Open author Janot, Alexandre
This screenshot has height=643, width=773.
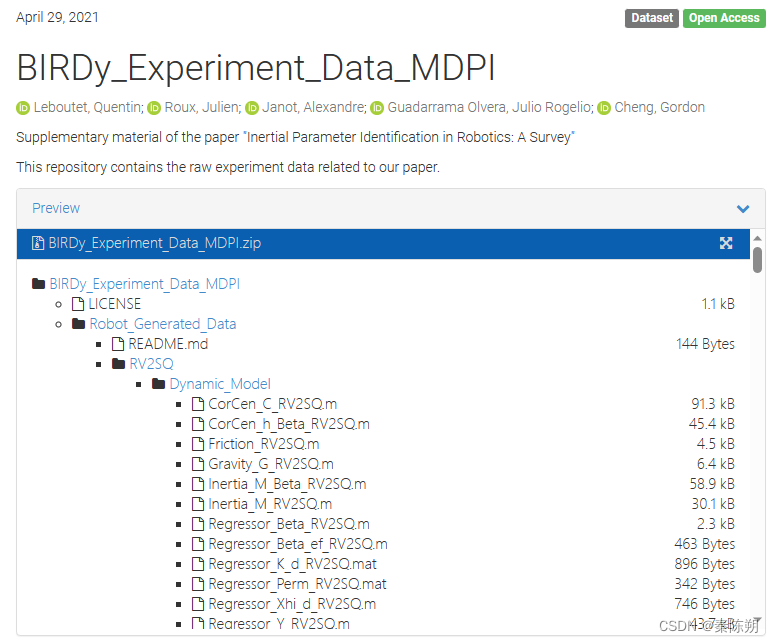point(314,107)
